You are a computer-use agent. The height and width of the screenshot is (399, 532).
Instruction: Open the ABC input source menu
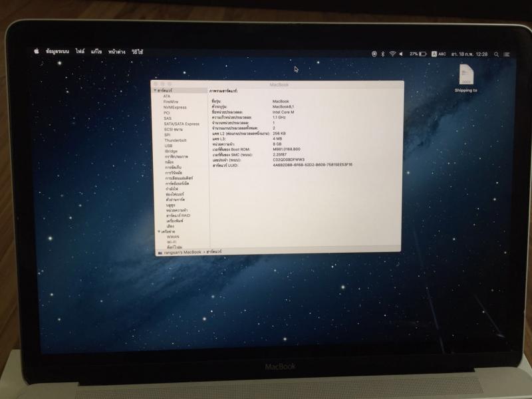pos(439,54)
